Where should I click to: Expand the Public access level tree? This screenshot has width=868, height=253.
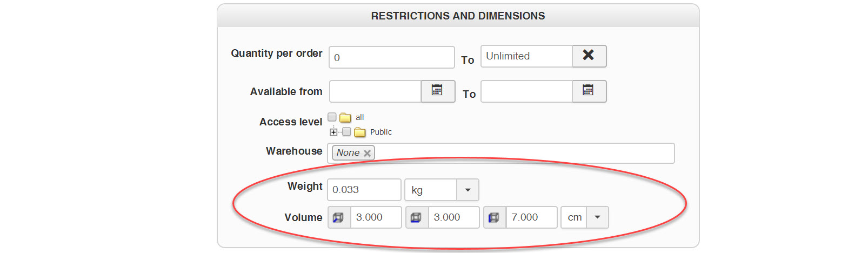333,132
